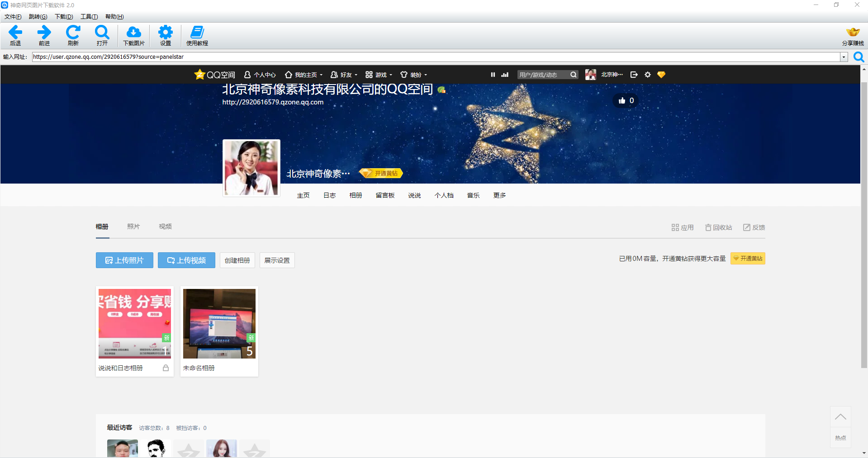Switch to 照片 sub-tab
The image size is (868, 458).
[x=133, y=227]
